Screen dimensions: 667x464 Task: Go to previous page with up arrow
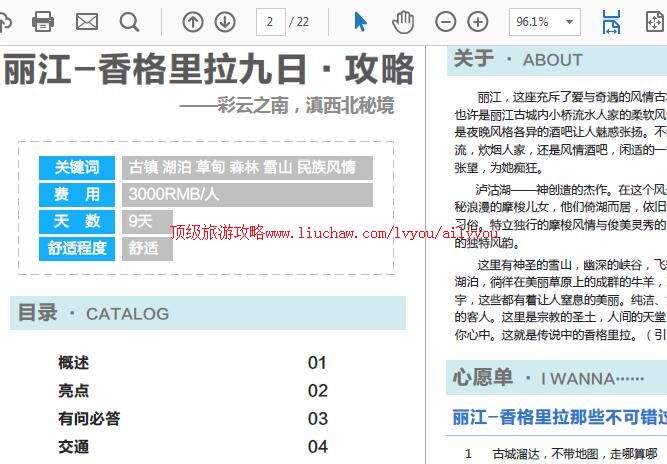point(193,22)
